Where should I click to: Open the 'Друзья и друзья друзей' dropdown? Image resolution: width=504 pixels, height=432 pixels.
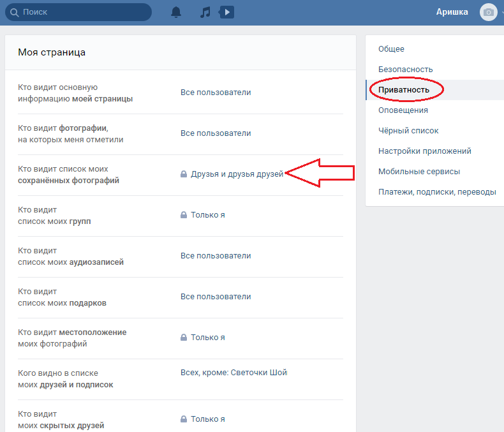point(237,174)
